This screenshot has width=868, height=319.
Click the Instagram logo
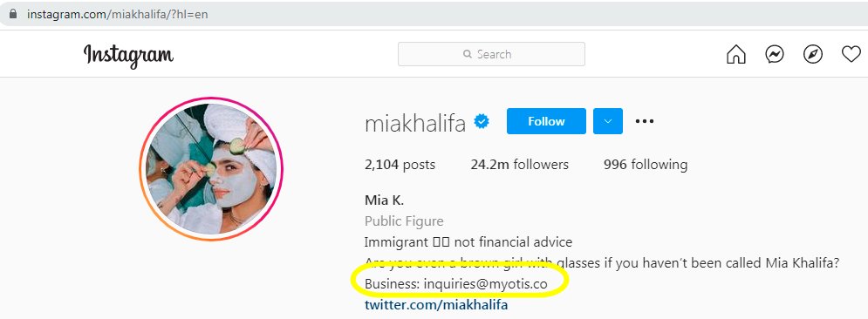pyautogui.click(x=128, y=56)
